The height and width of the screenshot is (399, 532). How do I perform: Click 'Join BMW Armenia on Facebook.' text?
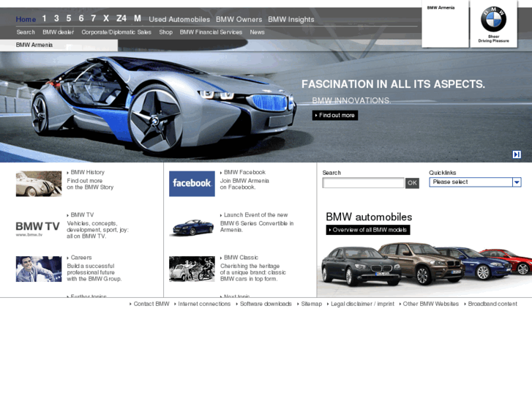click(x=244, y=184)
